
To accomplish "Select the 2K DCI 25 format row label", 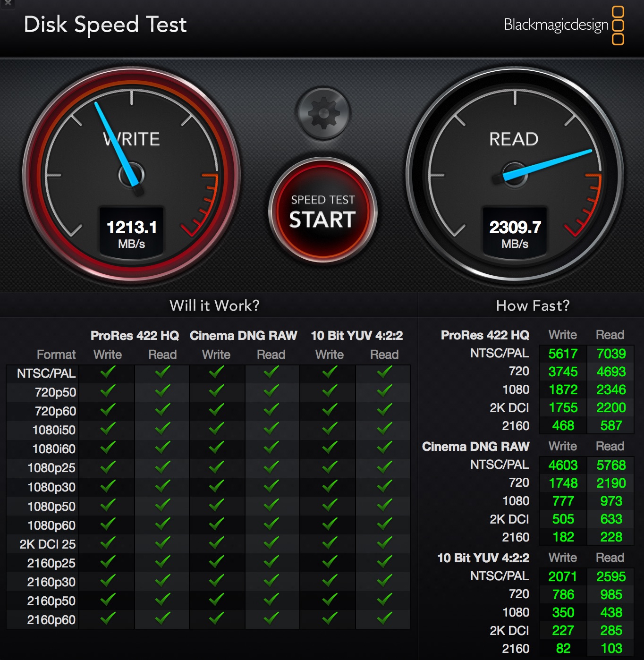I will (48, 544).
